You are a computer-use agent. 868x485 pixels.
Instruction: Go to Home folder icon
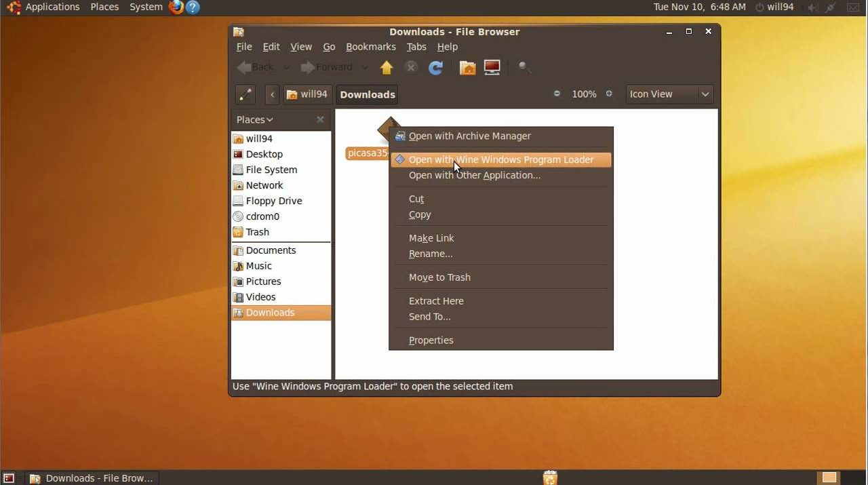pyautogui.click(x=467, y=67)
